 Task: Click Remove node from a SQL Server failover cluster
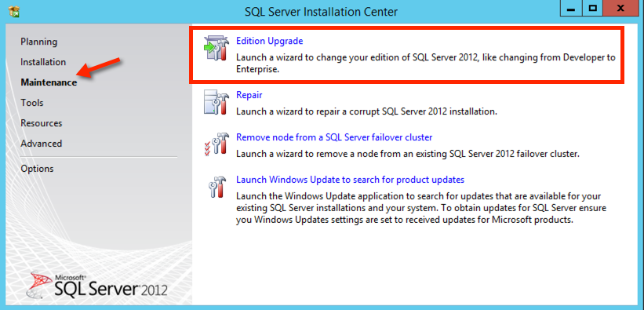[334, 137]
